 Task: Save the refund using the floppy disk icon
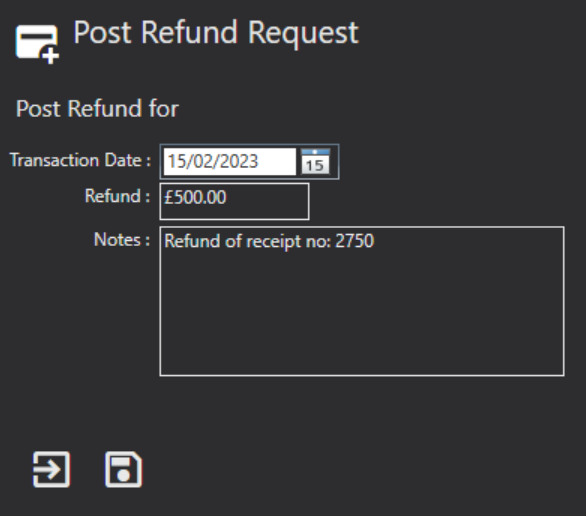coord(124,469)
